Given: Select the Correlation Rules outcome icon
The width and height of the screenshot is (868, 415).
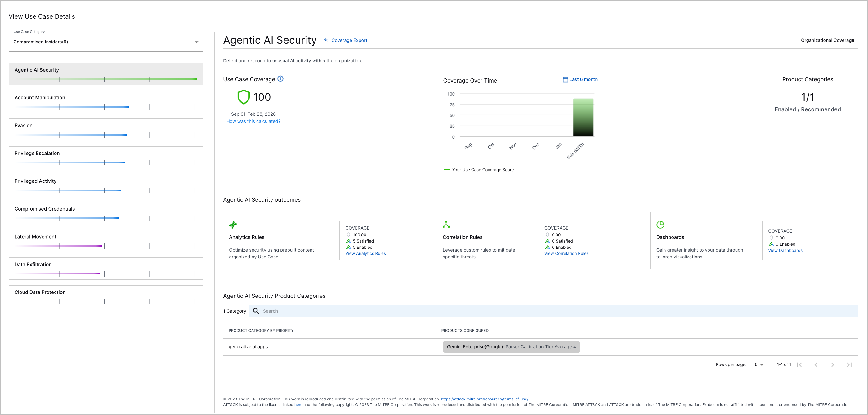Looking at the screenshot, I should click(x=446, y=224).
